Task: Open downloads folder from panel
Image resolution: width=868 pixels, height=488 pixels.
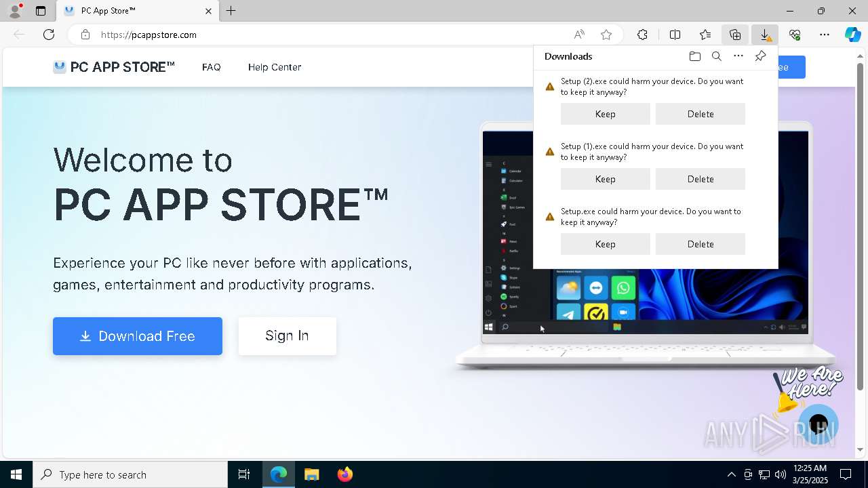Action: click(x=694, y=56)
